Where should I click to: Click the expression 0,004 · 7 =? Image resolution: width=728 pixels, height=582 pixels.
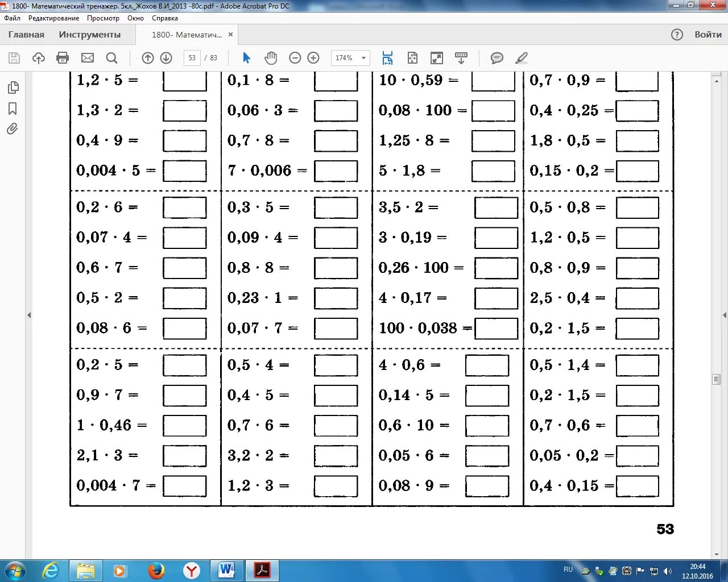point(116,485)
